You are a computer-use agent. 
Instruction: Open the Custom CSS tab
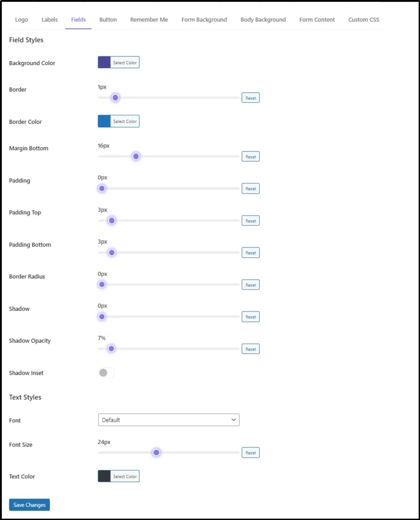[363, 19]
